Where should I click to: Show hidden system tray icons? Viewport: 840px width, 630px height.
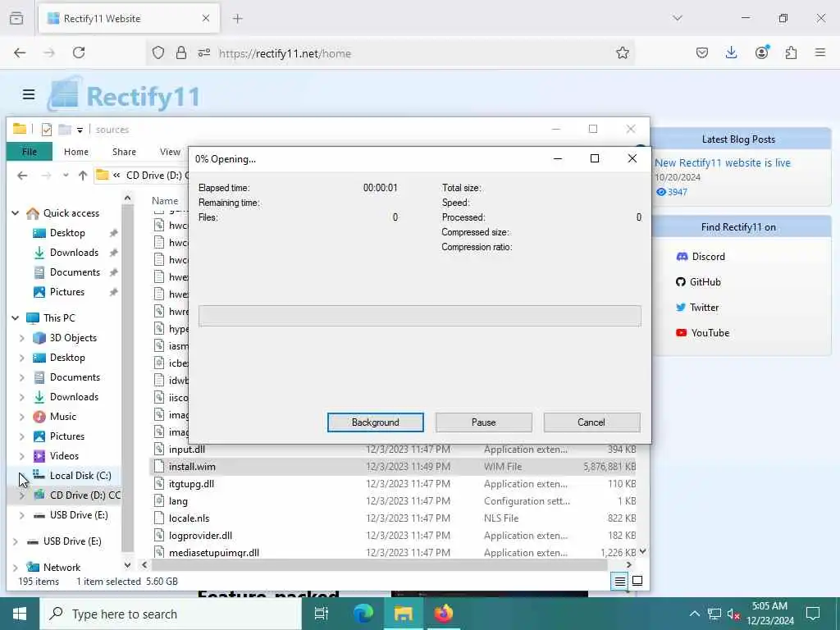coord(694,614)
